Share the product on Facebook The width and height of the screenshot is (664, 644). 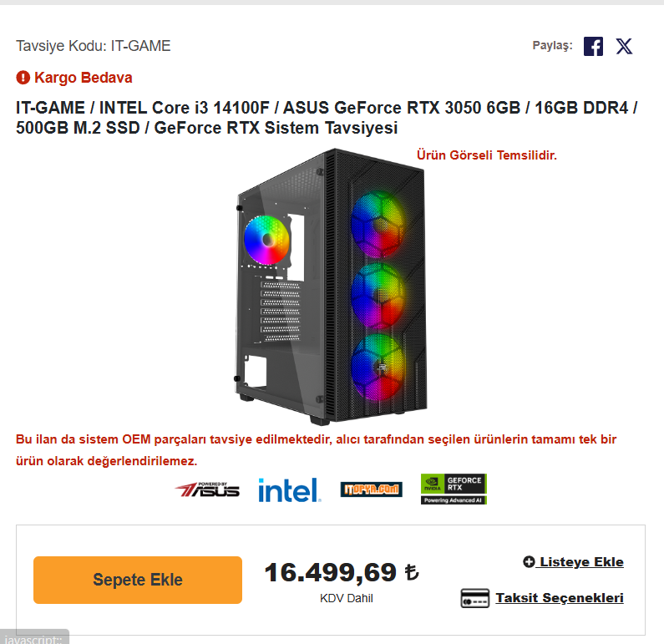593,46
